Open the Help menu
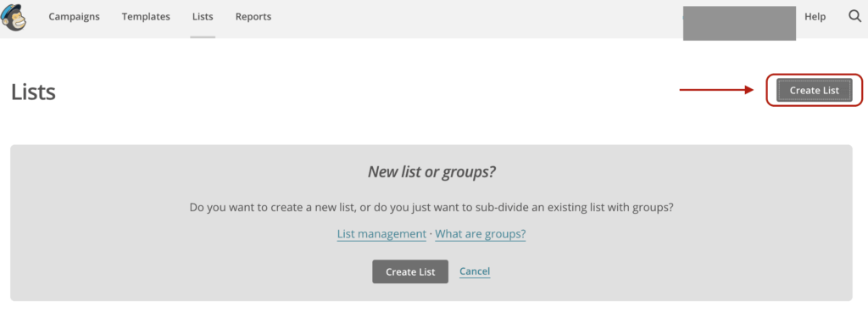The height and width of the screenshot is (313, 868). (x=815, y=17)
